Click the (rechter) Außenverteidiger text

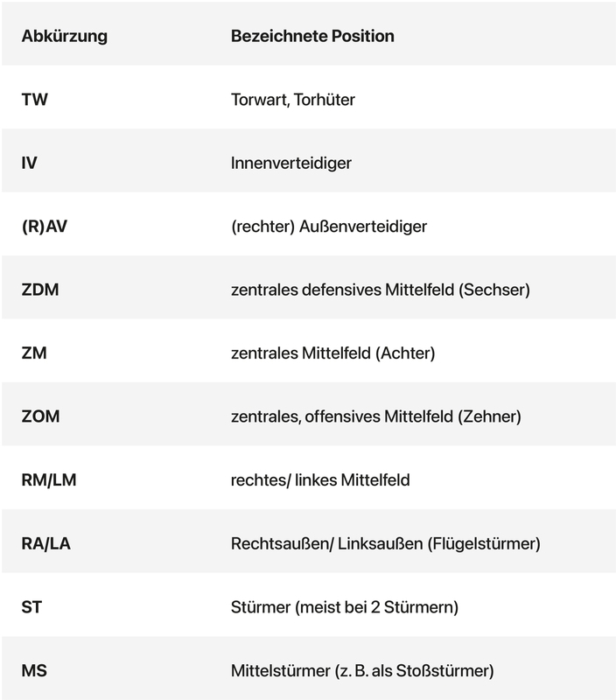point(329,227)
